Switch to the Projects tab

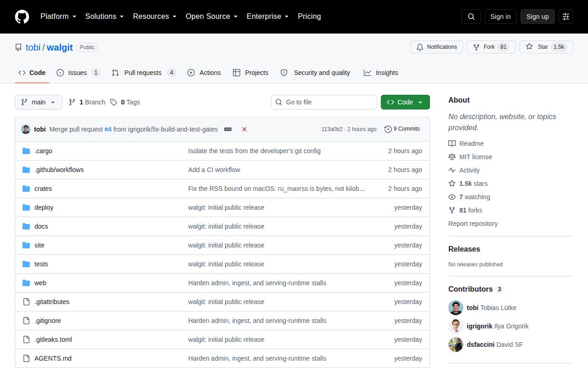251,73
